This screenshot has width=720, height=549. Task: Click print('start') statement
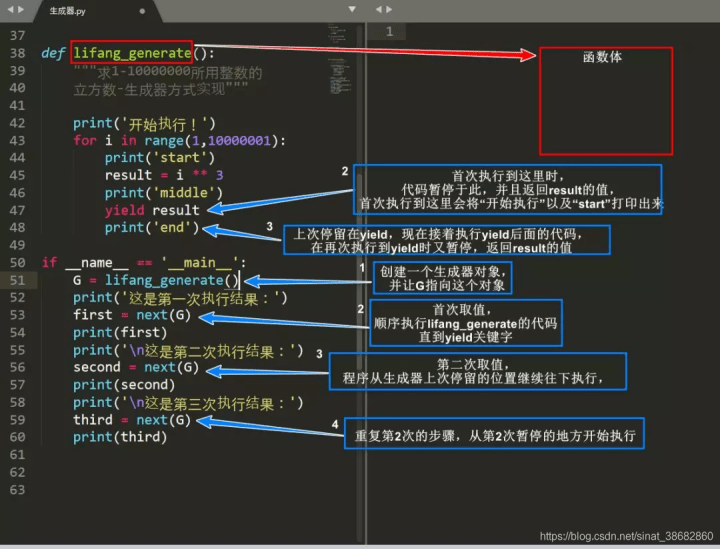tap(160, 157)
